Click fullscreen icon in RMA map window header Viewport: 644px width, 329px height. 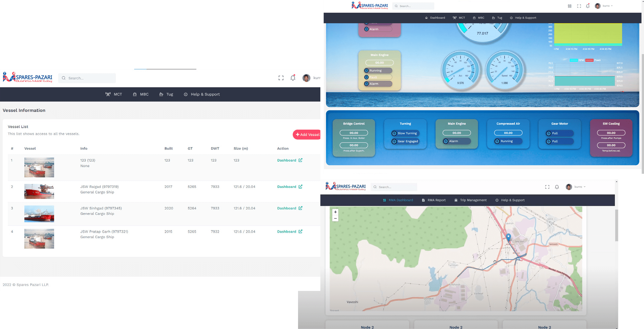pyautogui.click(x=547, y=187)
